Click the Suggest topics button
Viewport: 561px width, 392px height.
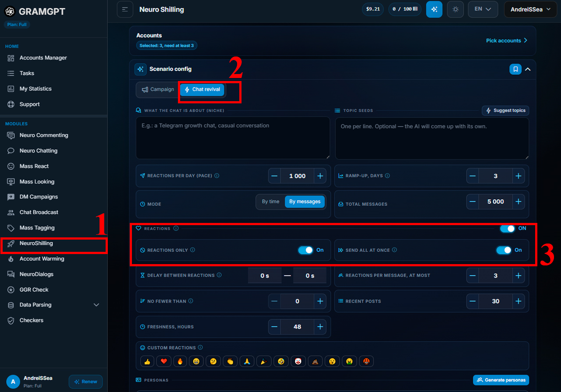[x=505, y=110]
